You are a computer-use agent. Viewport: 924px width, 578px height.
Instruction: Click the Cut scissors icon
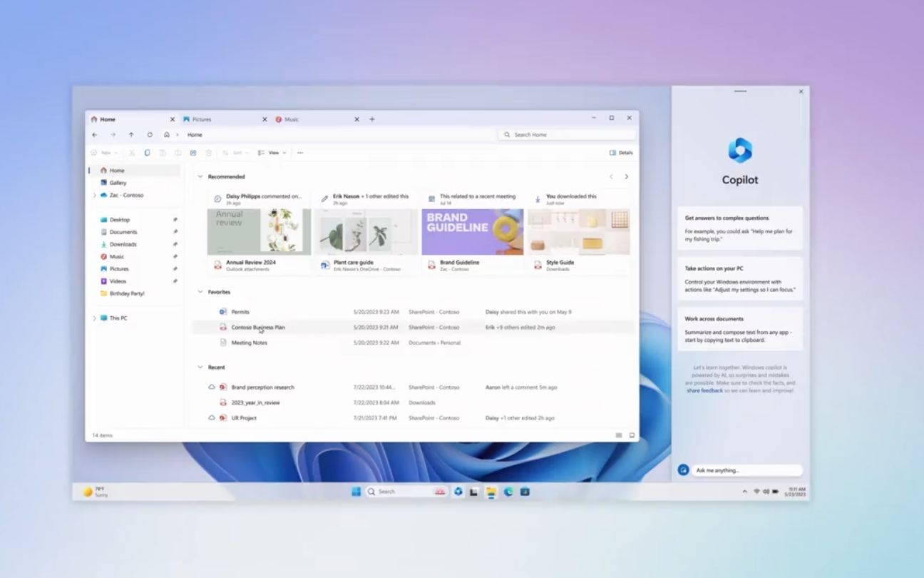(x=132, y=153)
